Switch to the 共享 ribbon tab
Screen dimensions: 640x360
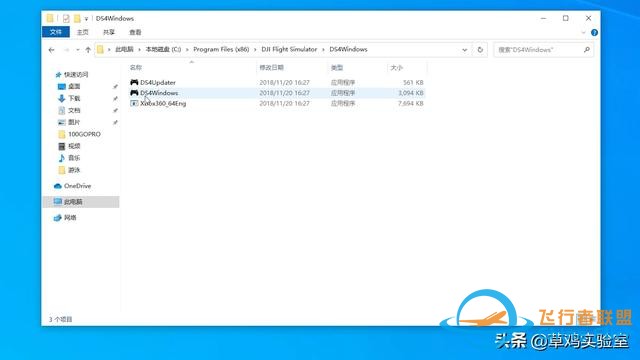(109, 32)
